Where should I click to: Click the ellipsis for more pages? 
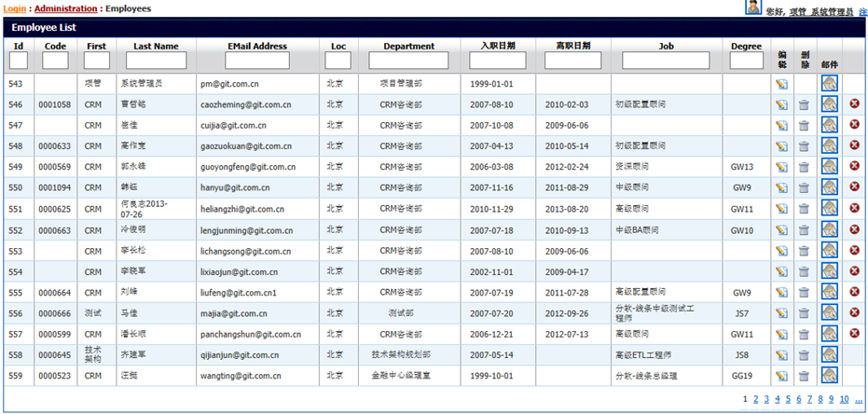click(858, 399)
